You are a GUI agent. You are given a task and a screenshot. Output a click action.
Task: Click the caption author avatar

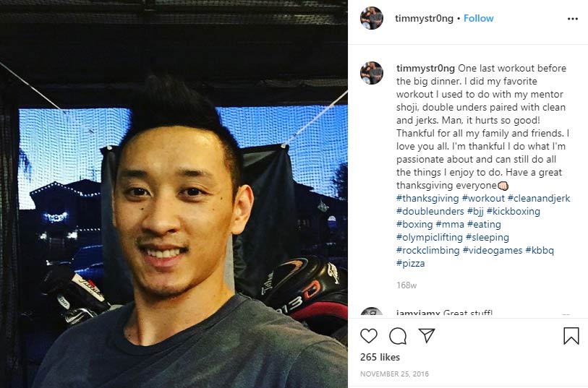pos(372,73)
